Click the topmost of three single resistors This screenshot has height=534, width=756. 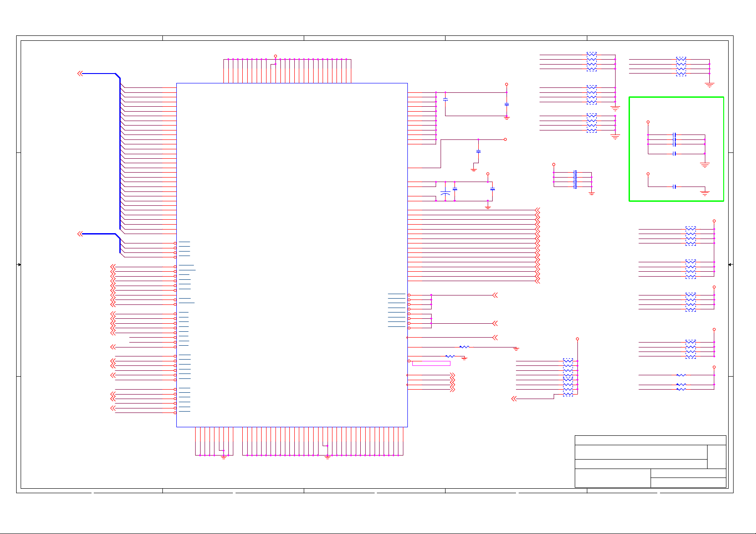click(x=681, y=375)
